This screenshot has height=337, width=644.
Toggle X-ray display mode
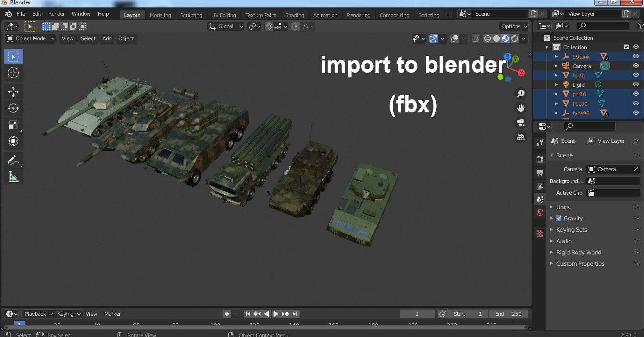pos(476,39)
